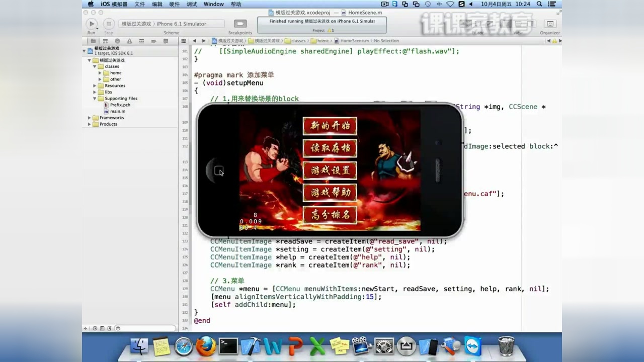Open Firefox from the Dock

point(206,346)
